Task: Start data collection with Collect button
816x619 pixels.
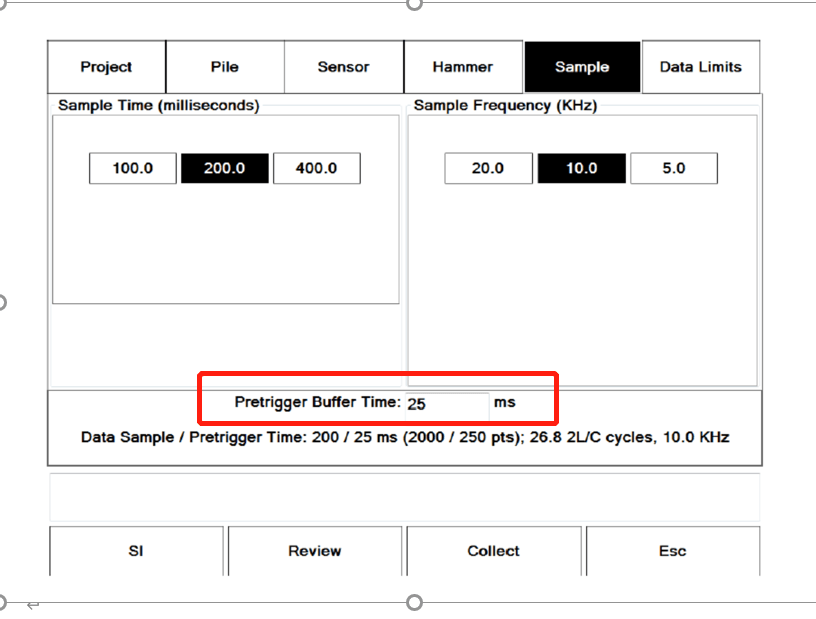Action: (493, 551)
